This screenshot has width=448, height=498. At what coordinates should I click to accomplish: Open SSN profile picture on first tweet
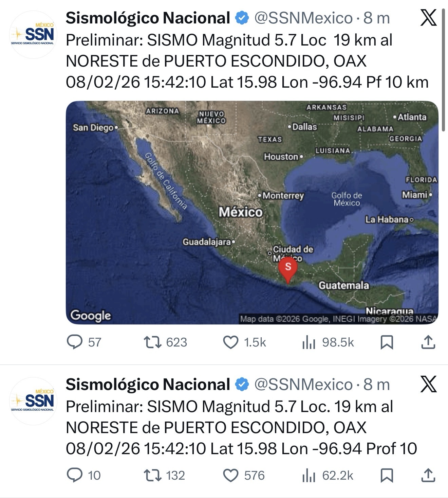33,35
